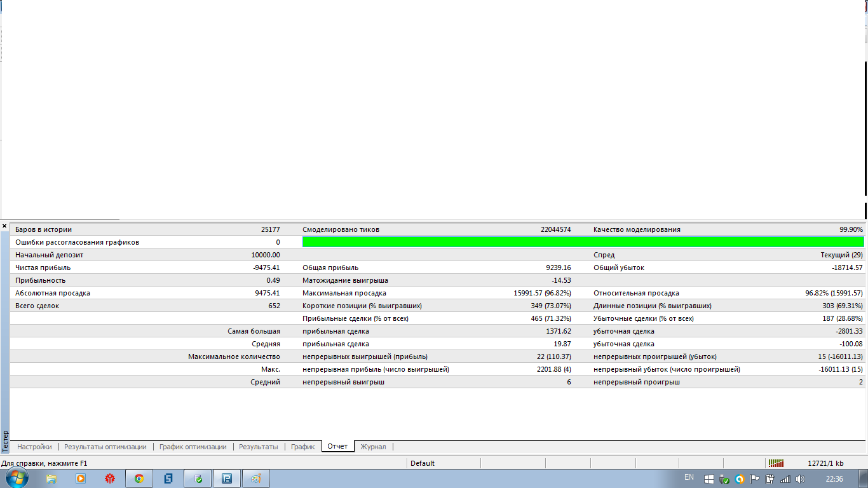Viewport: 868px width, 488px height.
Task: Open the Action Center flag icon
Action: tap(755, 479)
